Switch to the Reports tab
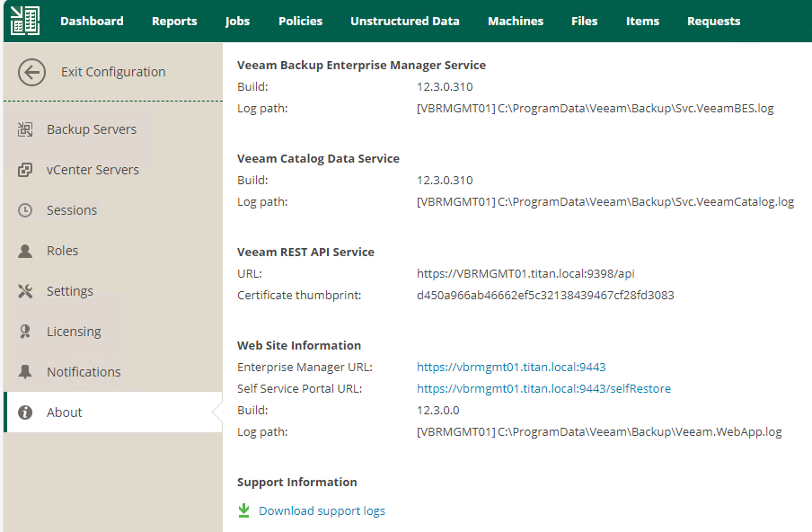This screenshot has height=532, width=812. pyautogui.click(x=174, y=22)
